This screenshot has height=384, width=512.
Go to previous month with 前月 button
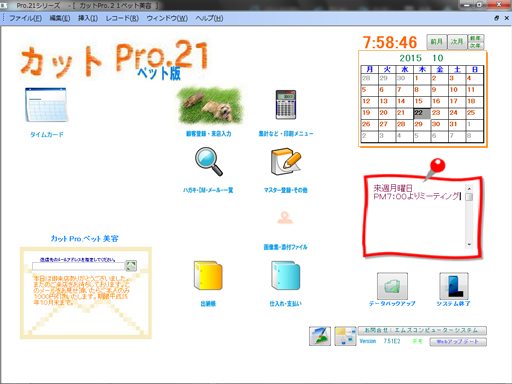tap(436, 42)
